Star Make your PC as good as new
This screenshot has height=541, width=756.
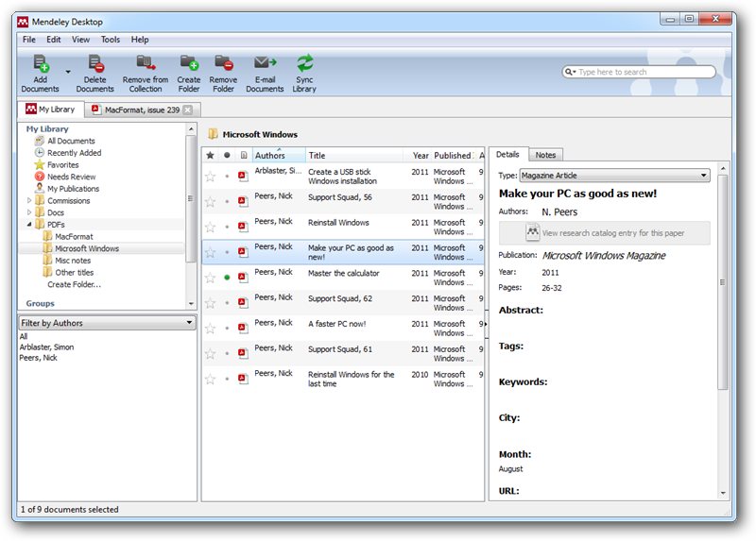click(x=210, y=252)
